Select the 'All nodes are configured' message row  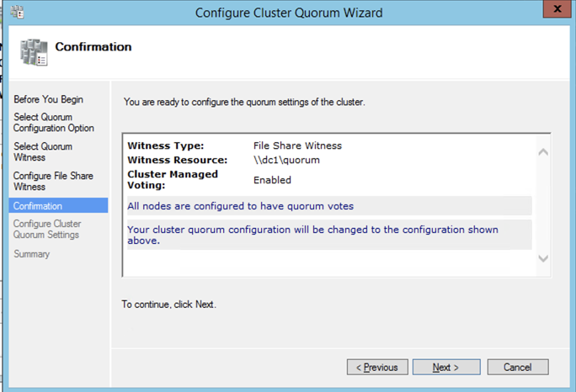point(241,206)
